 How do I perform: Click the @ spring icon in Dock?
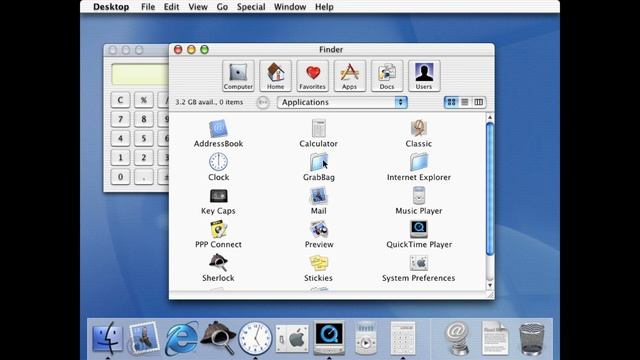click(x=457, y=338)
